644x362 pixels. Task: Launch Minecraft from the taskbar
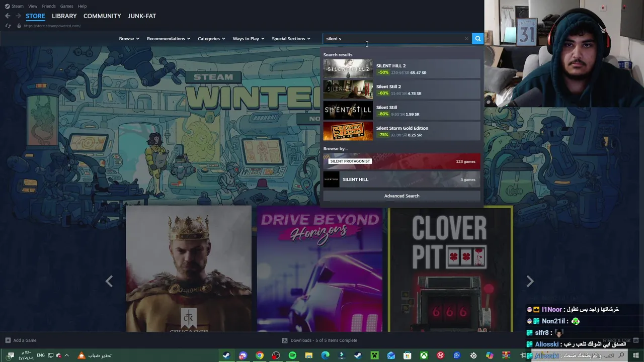(374, 355)
